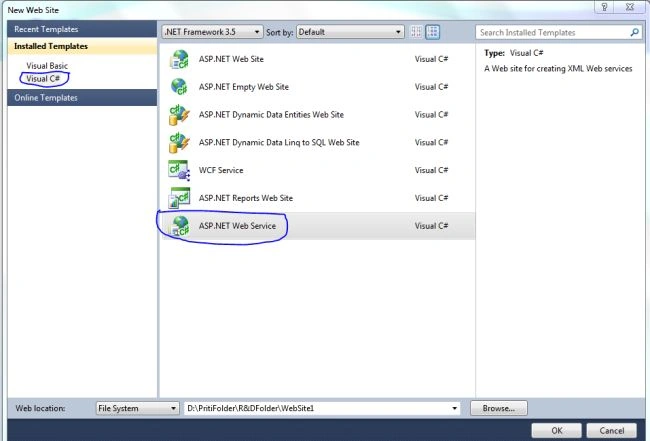Screen dimensions: 650x441
Task: Click Visual C# beside ASP.NET Empty Web Site
Action: point(432,87)
